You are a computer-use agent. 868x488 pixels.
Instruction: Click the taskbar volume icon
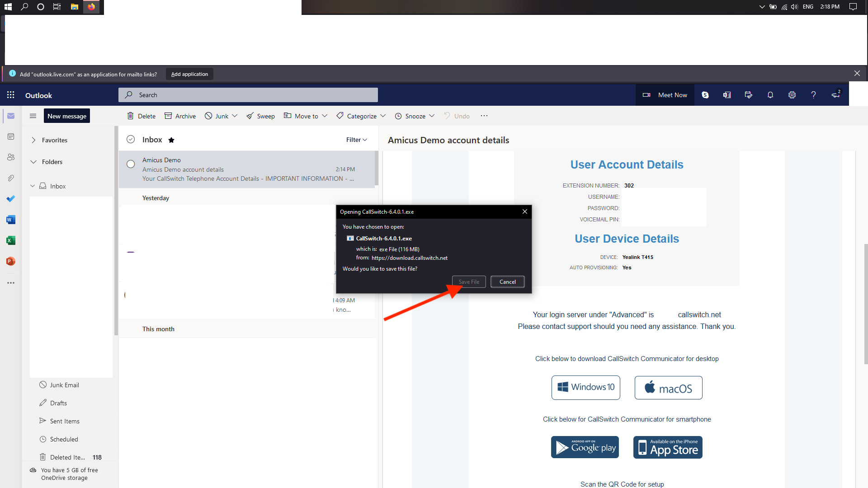tap(795, 7)
